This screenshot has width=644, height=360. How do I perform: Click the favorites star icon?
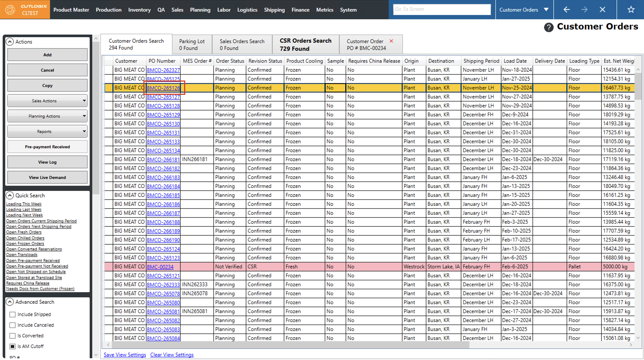point(631,10)
